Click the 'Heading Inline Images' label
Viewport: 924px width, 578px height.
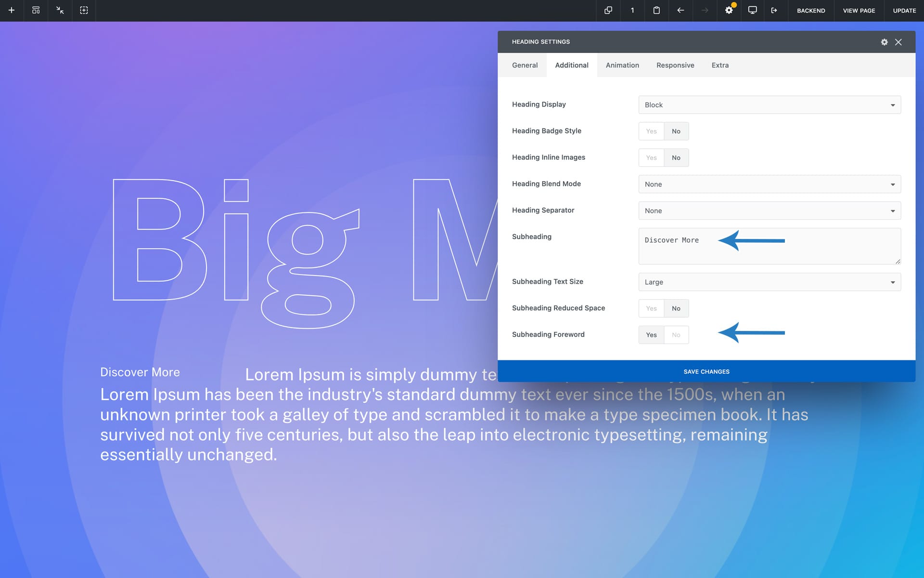click(548, 158)
